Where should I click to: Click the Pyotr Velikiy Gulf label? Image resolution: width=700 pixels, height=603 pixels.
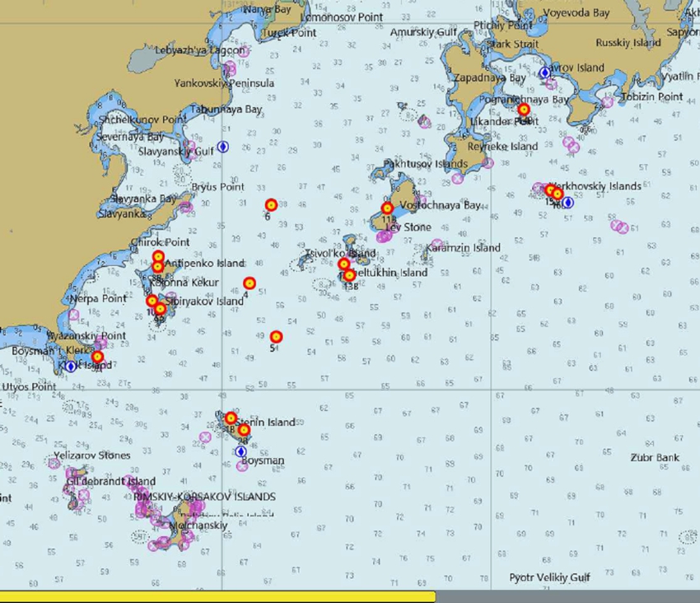coord(549,578)
